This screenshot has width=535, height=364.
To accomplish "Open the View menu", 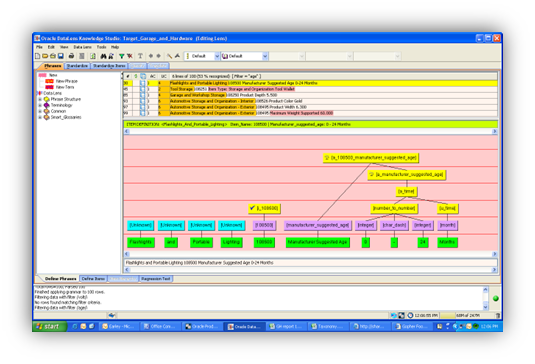I will pyautogui.click(x=64, y=47).
